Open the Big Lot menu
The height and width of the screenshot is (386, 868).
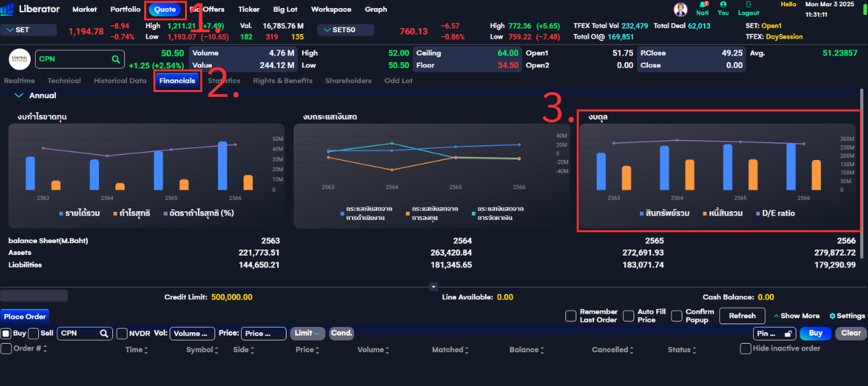pyautogui.click(x=285, y=9)
